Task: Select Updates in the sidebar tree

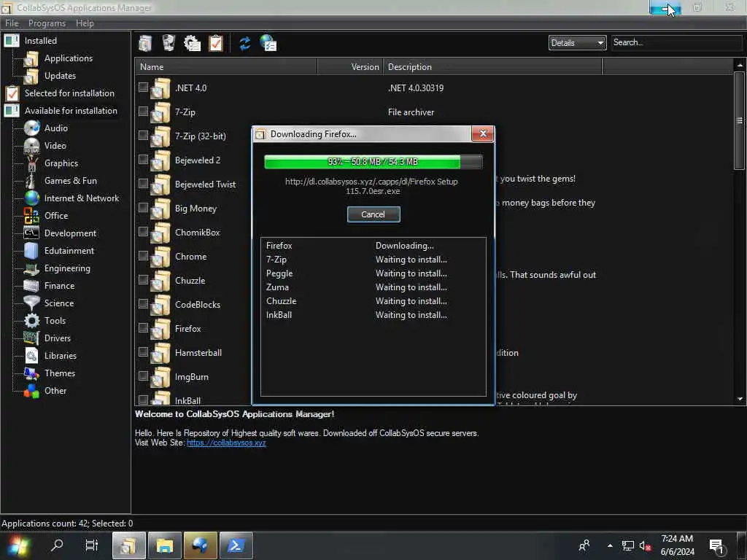Action: pos(60,76)
